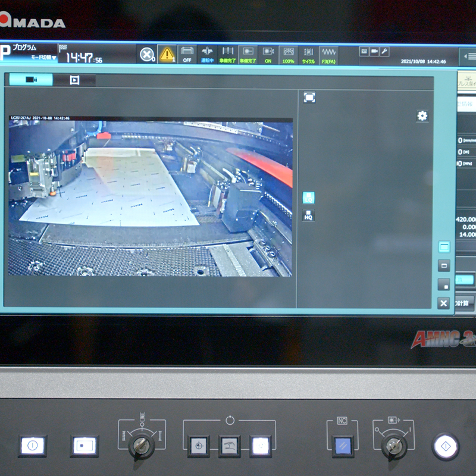Choose the small window size layout
Screen dimensions: 476x476
click(x=444, y=284)
